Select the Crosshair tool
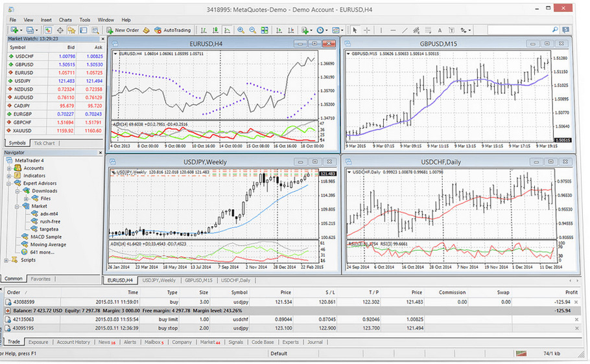This screenshot has height=364, width=590. click(366, 30)
